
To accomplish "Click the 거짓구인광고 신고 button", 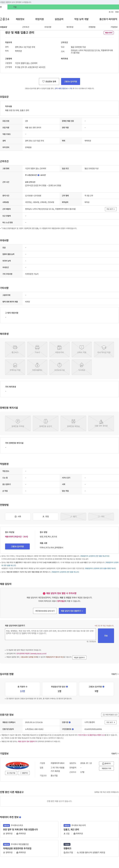I will 110,715.
